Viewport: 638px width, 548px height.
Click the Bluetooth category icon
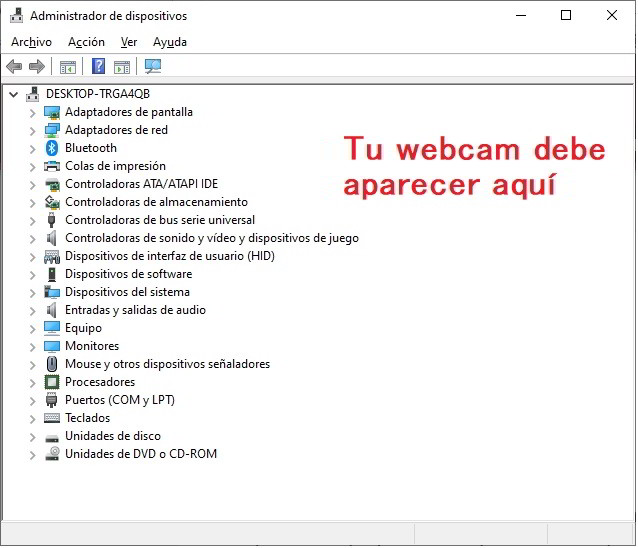[x=52, y=148]
